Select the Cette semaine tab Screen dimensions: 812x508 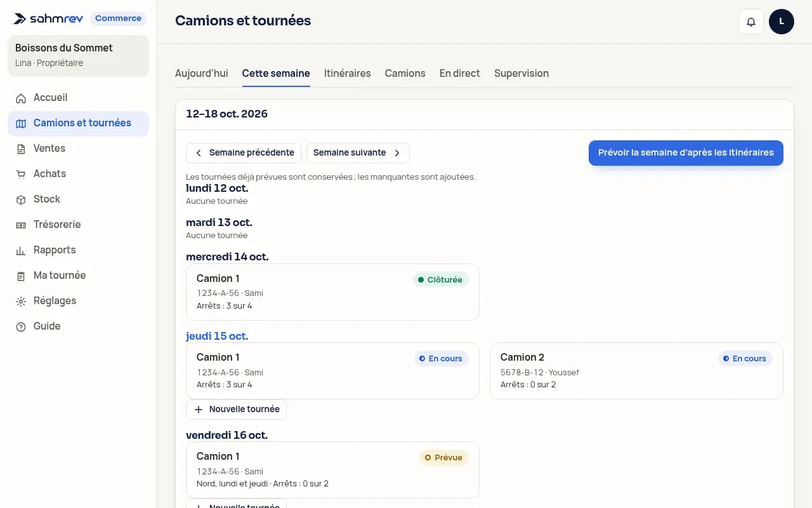[276, 74]
